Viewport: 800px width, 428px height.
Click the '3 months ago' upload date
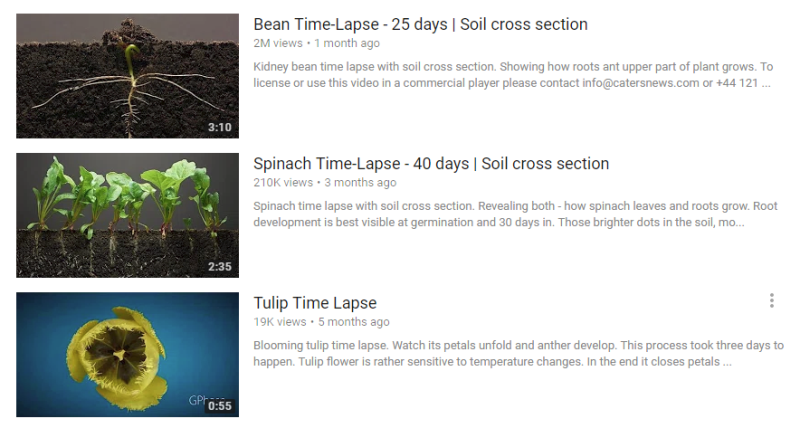pos(360,183)
